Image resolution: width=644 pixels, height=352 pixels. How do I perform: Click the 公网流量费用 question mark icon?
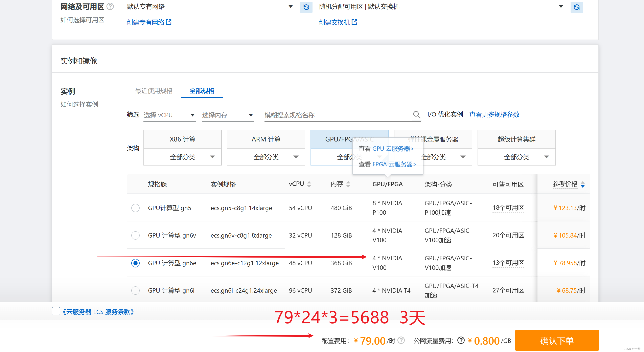(461, 340)
